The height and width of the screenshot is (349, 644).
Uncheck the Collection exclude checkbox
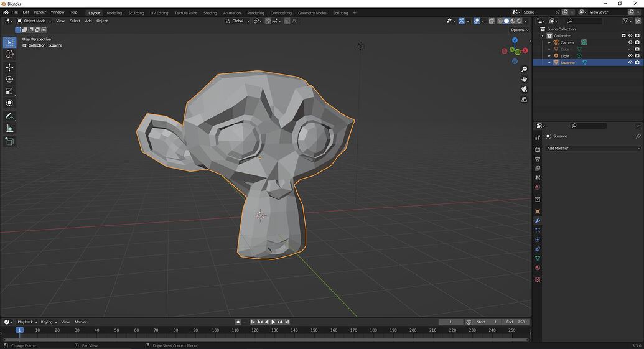[x=624, y=35]
